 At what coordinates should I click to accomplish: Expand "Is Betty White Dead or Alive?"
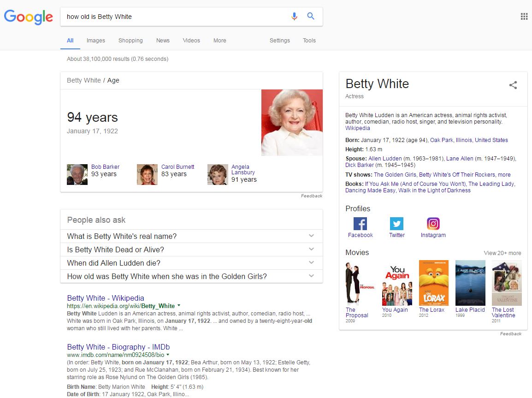pyautogui.click(x=191, y=249)
